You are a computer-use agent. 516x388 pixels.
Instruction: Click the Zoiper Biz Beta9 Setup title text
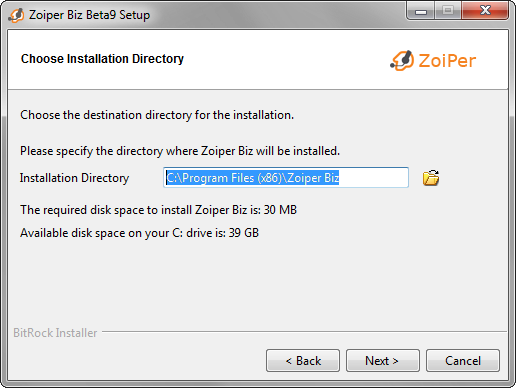(89, 15)
